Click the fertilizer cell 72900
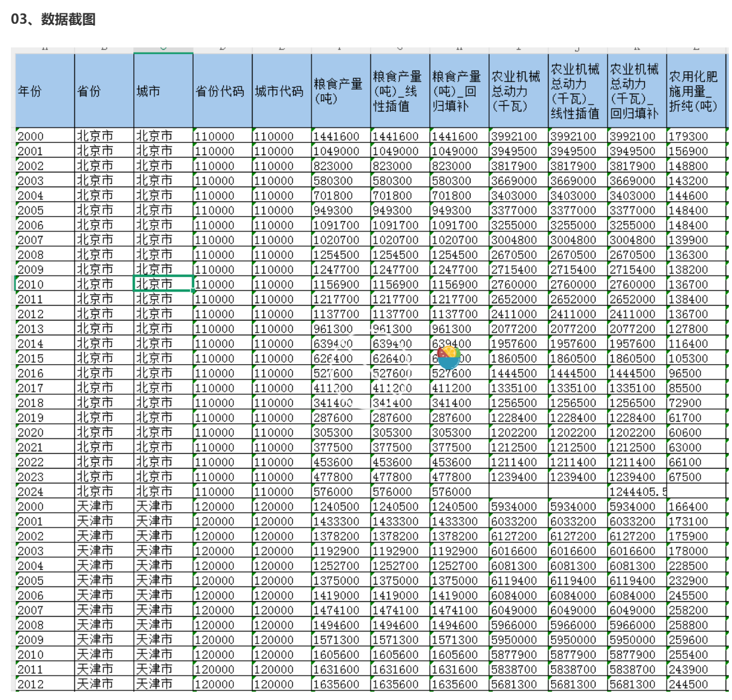 pos(697,403)
